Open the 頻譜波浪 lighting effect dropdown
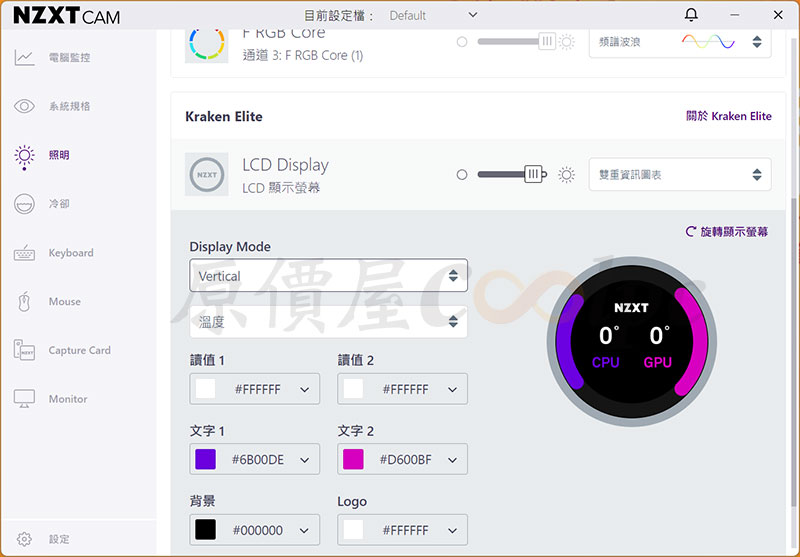This screenshot has height=557, width=800. pyautogui.click(x=680, y=42)
